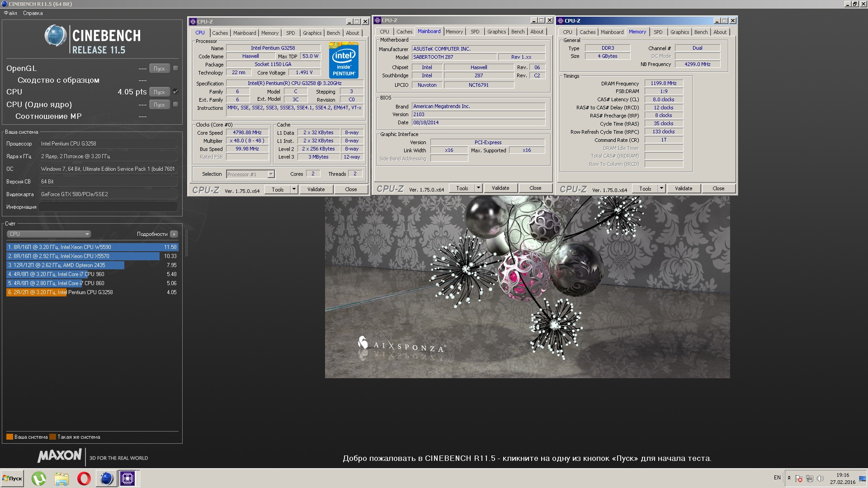Open Bench tab in first CPU-Z window
This screenshot has width=868, height=488.
point(333,33)
